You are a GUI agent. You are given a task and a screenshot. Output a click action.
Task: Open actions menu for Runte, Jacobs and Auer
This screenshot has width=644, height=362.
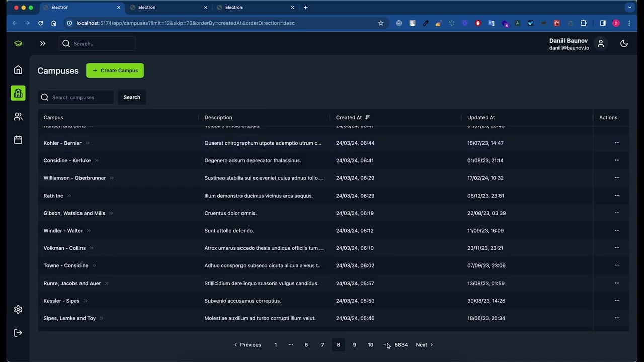click(617, 283)
